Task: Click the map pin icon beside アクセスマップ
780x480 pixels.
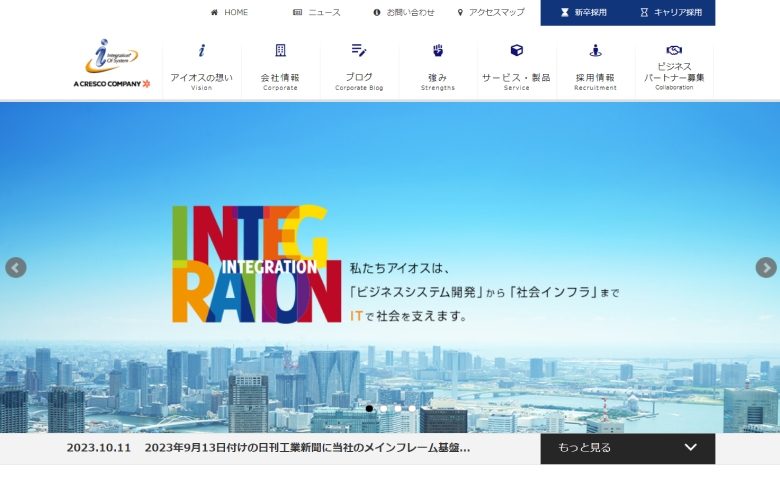Action: (460, 12)
